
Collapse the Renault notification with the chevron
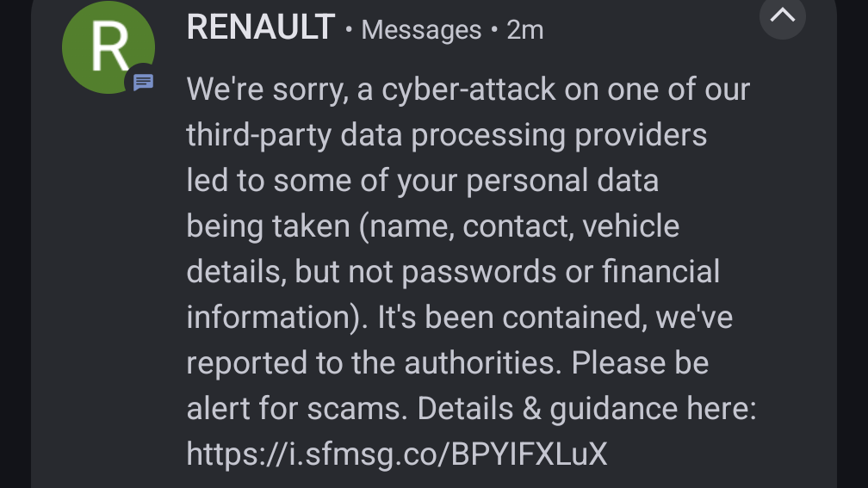(x=782, y=15)
